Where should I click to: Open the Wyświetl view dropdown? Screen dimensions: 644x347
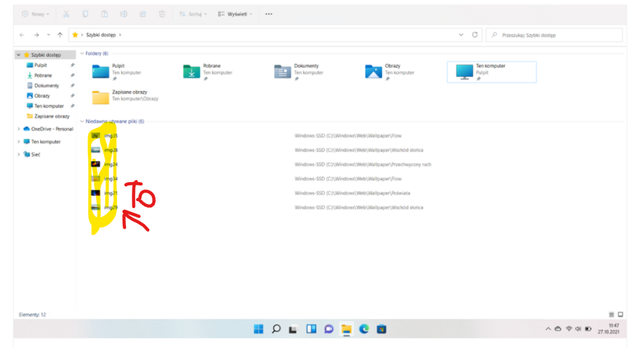235,14
